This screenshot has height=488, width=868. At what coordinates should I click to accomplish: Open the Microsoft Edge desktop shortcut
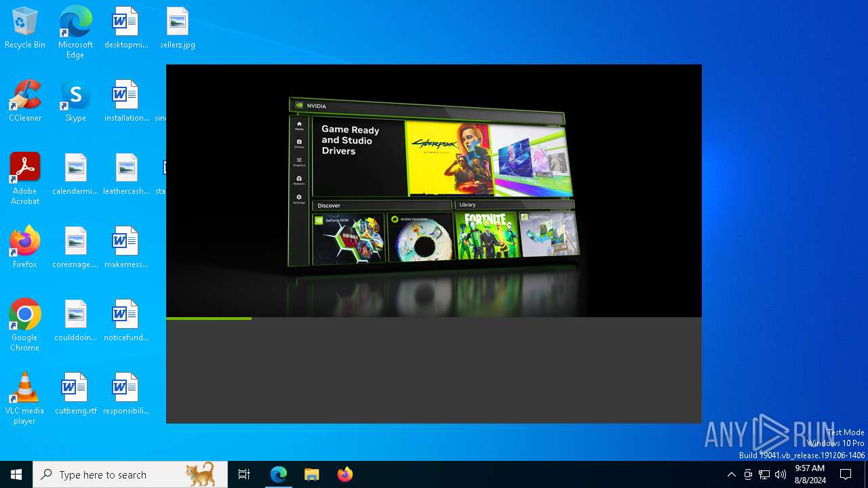[75, 33]
